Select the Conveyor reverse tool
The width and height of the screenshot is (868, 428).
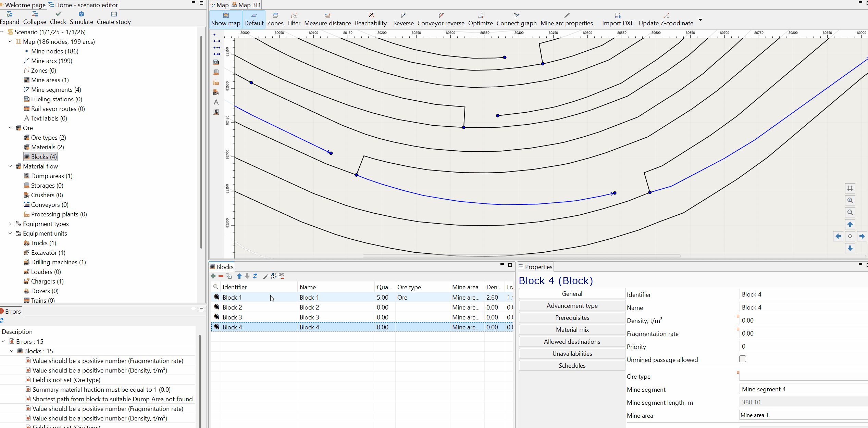coord(441,20)
